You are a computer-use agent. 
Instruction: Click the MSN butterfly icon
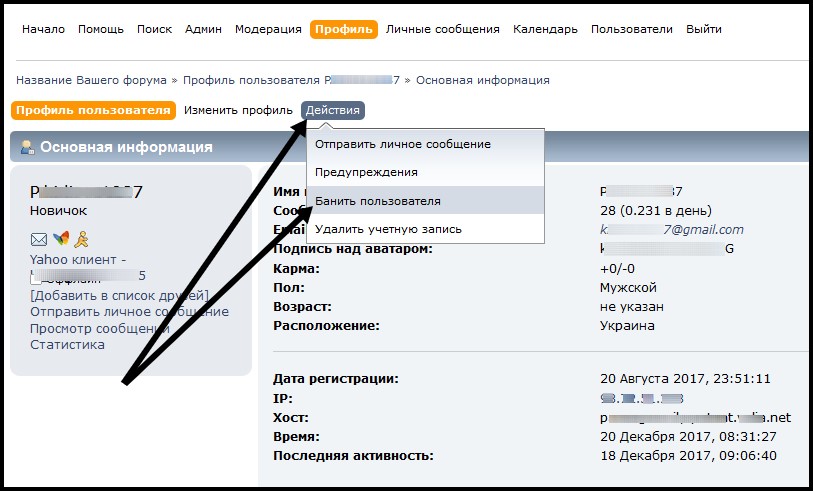pyautogui.click(x=61, y=239)
